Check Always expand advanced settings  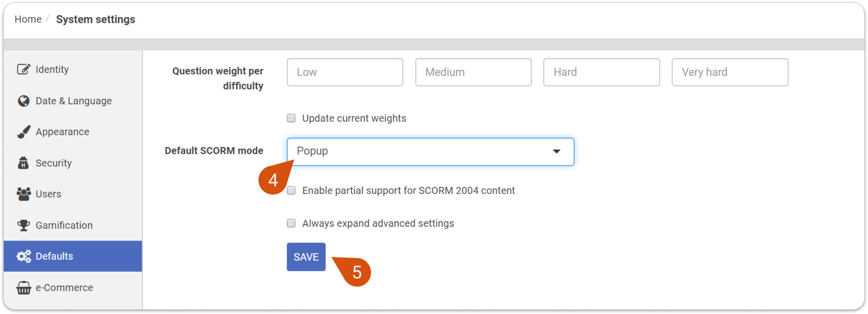[x=291, y=223]
